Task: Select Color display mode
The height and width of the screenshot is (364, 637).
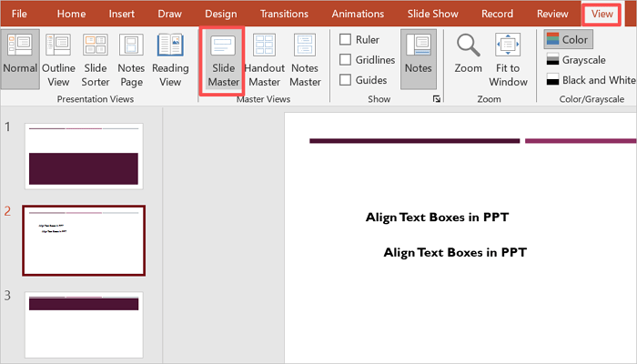Action: pyautogui.click(x=568, y=39)
